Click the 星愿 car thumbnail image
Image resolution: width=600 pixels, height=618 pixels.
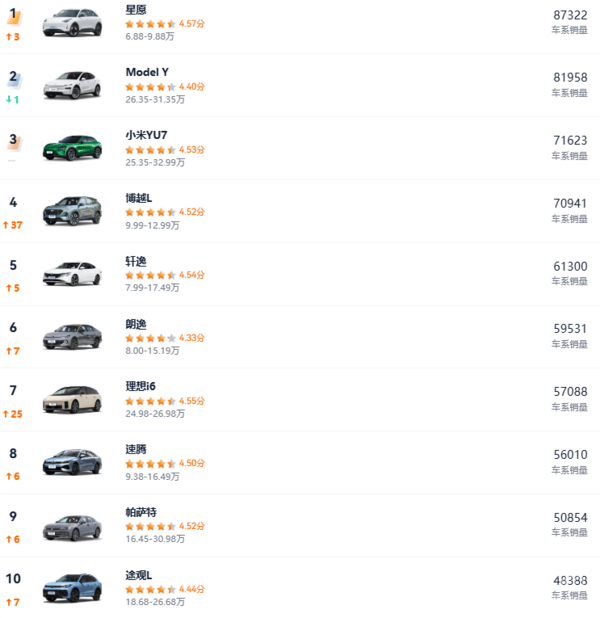(x=72, y=23)
